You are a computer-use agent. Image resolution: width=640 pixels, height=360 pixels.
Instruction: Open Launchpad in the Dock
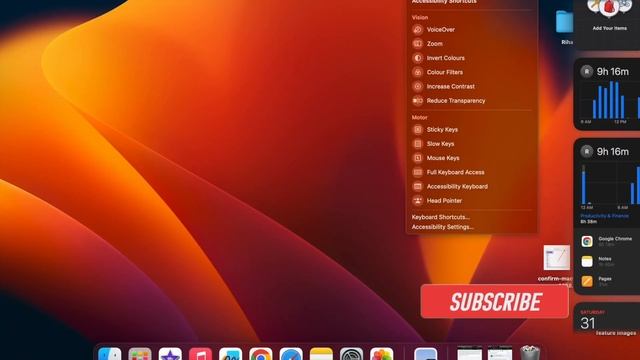(140, 354)
